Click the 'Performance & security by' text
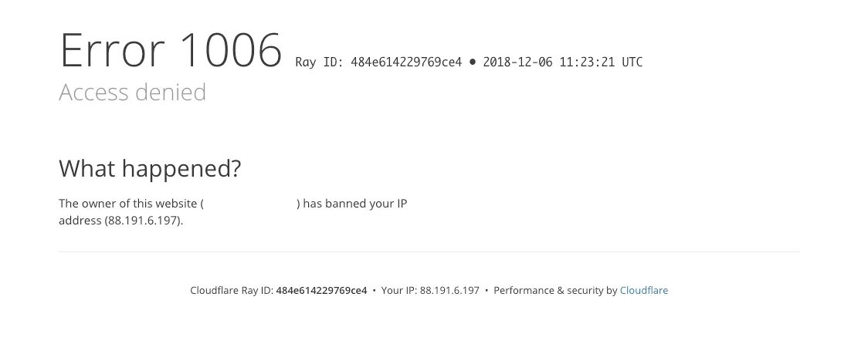The image size is (868, 344). point(555,290)
